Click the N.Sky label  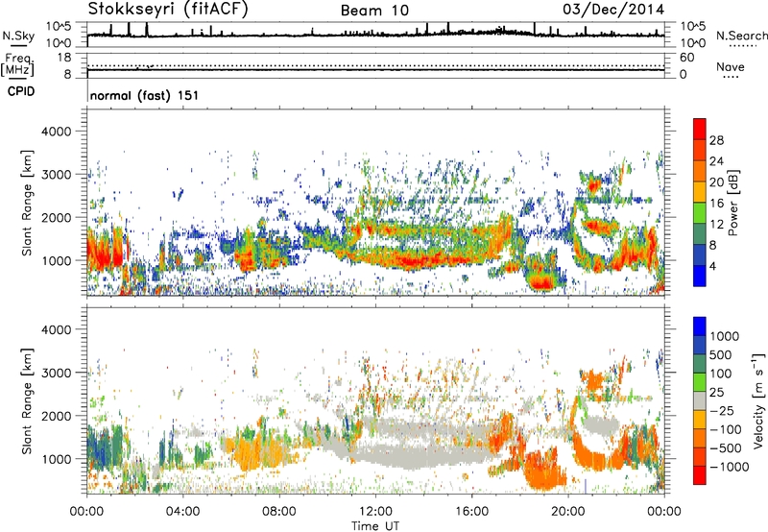click(x=18, y=36)
